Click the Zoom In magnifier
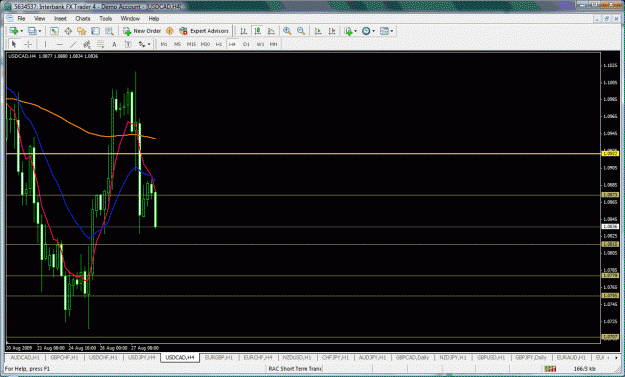Image resolution: width=625 pixels, height=377 pixels. point(287,31)
